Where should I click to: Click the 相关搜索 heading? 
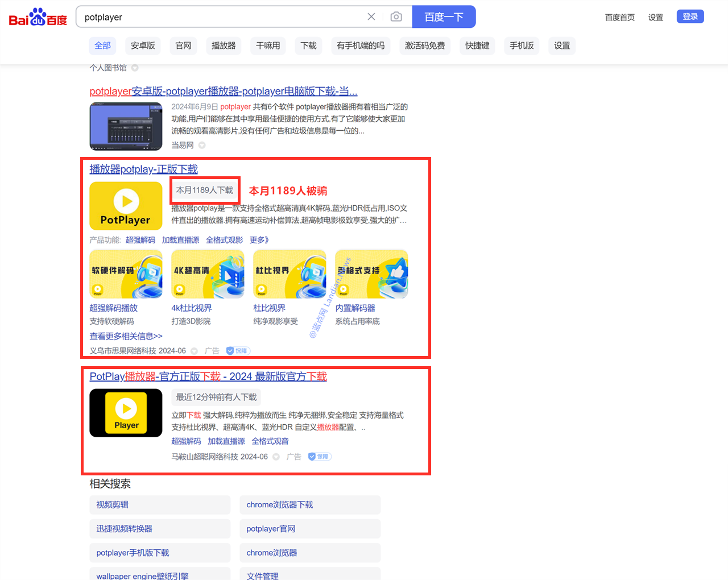tap(110, 484)
